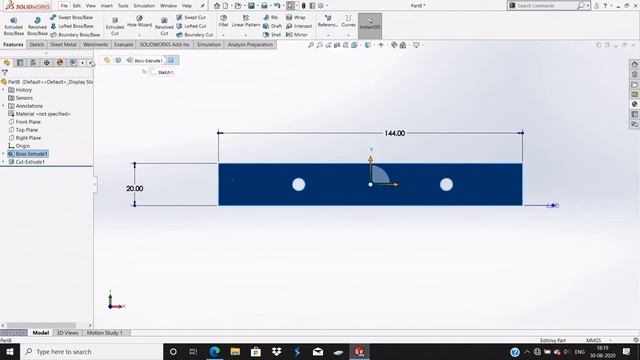
Task: Select the Mirror tool
Action: (297, 35)
